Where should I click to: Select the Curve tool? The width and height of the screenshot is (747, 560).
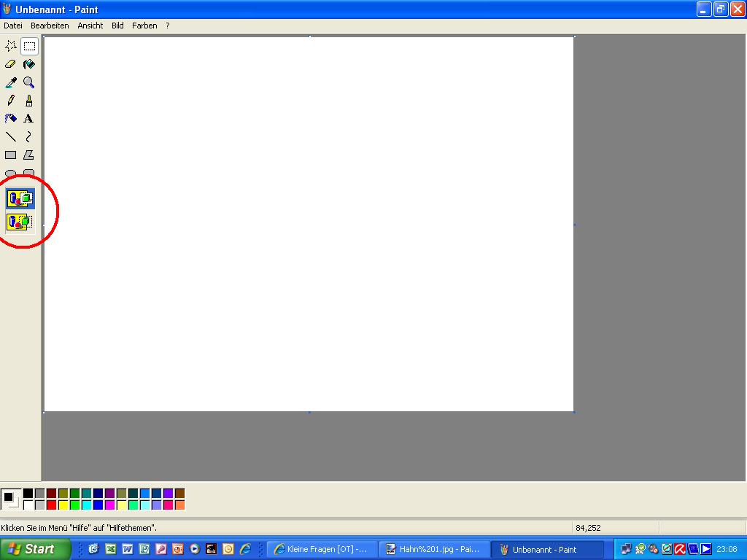[x=29, y=137]
